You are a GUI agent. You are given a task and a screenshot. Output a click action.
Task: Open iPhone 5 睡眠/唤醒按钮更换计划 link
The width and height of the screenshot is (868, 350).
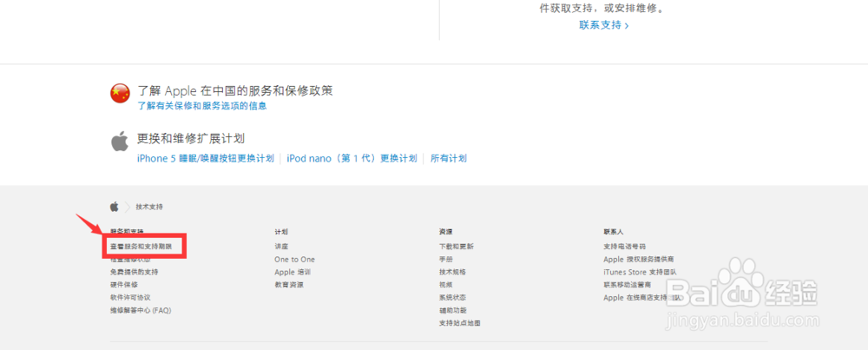206,158
